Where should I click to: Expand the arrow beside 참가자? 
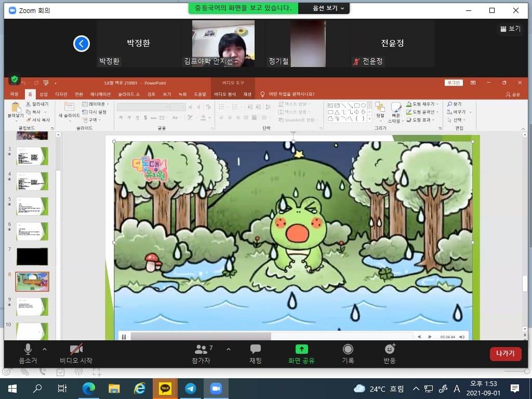click(x=229, y=349)
